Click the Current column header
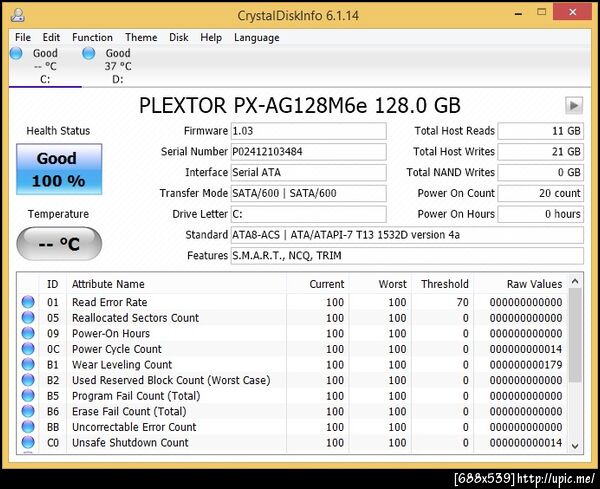The width and height of the screenshot is (600, 489). (x=317, y=284)
